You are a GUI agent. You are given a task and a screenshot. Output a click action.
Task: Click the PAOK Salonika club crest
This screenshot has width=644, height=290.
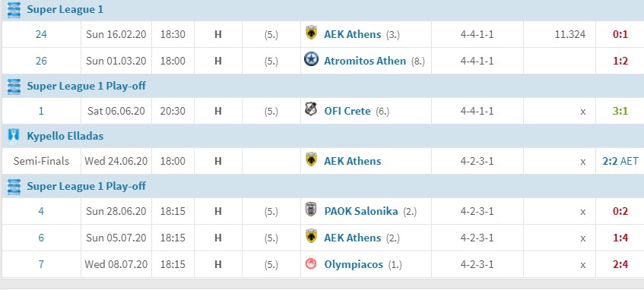tap(311, 210)
